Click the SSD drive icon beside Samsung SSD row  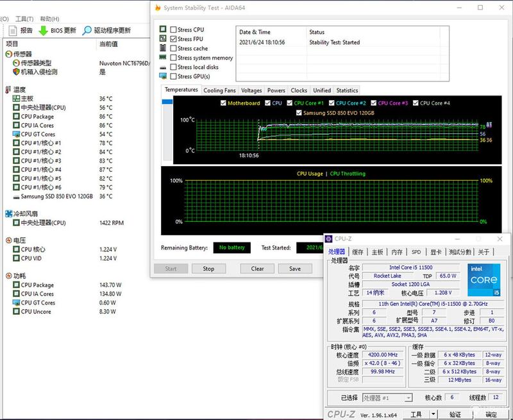tap(17, 197)
